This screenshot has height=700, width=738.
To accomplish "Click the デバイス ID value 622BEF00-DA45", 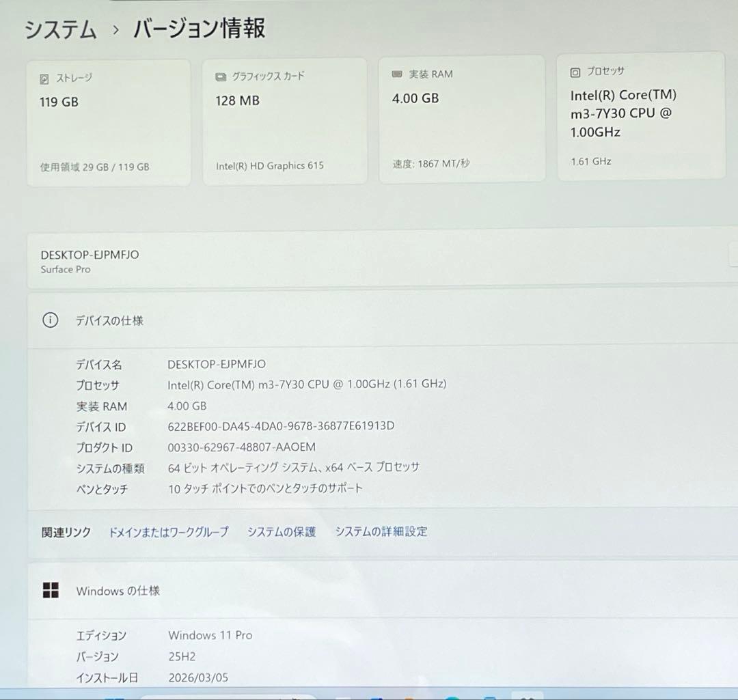I will click(x=281, y=426).
